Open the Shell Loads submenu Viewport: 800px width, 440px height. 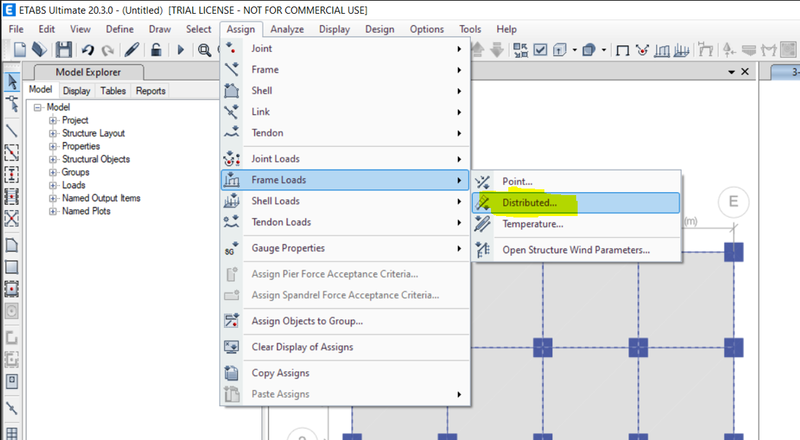[x=345, y=201]
